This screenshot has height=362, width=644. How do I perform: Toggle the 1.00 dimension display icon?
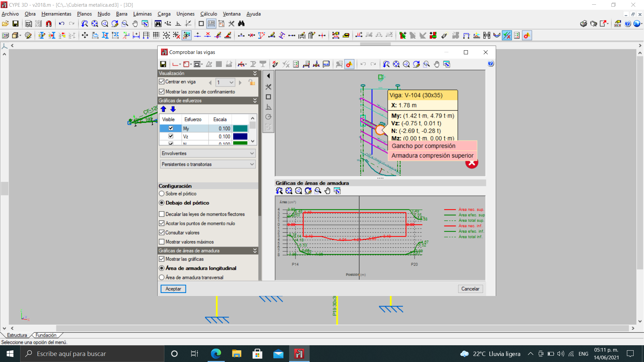(x=211, y=23)
